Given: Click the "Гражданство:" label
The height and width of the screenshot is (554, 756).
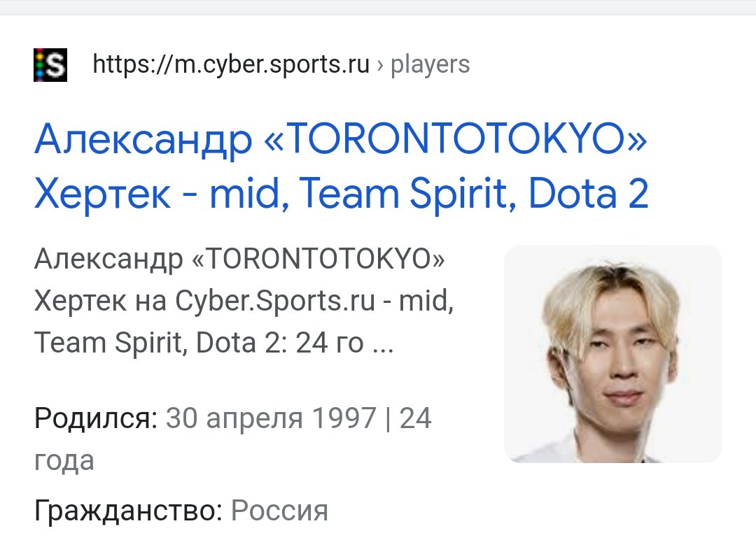Looking at the screenshot, I should (x=128, y=511).
